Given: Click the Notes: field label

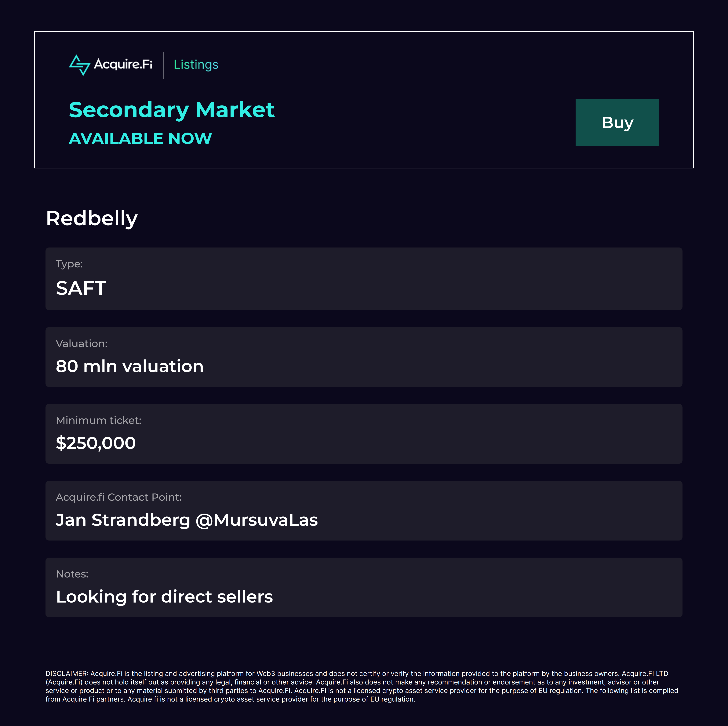Looking at the screenshot, I should click(x=72, y=574).
